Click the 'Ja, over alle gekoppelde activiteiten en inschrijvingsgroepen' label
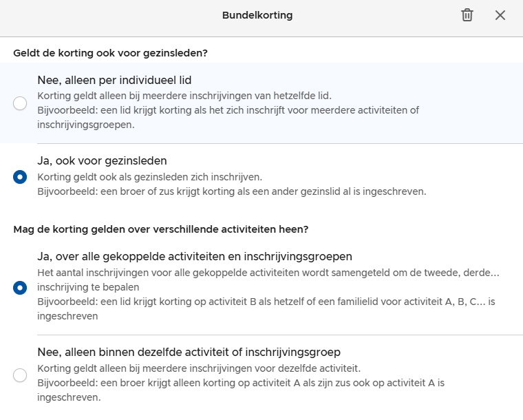 (195, 257)
